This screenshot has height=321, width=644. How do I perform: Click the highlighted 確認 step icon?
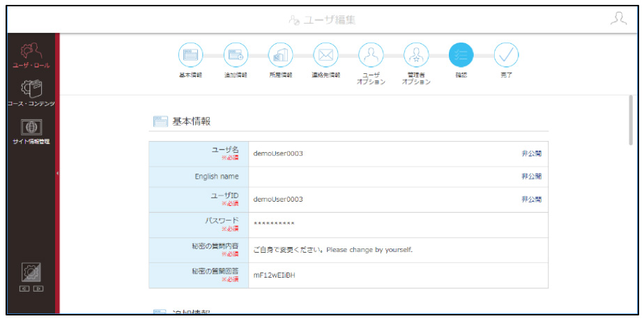pos(461,54)
